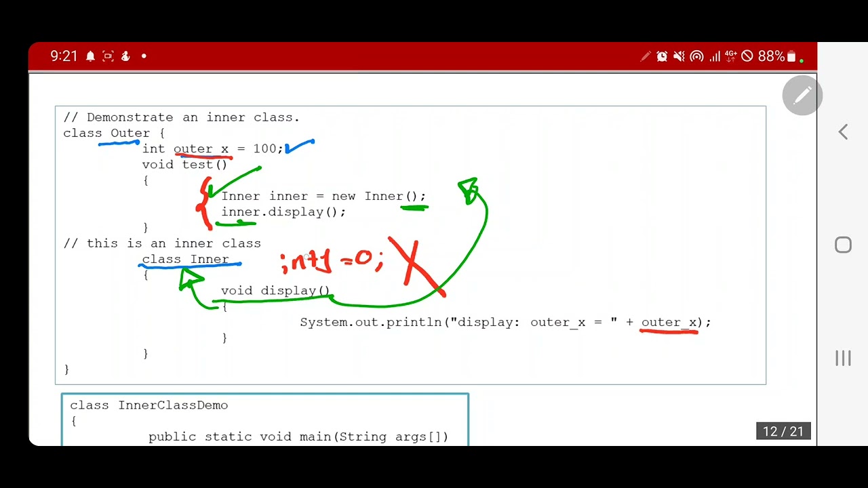Tap the signal strength bars icon
The height and width of the screenshot is (488, 868).
(714, 56)
